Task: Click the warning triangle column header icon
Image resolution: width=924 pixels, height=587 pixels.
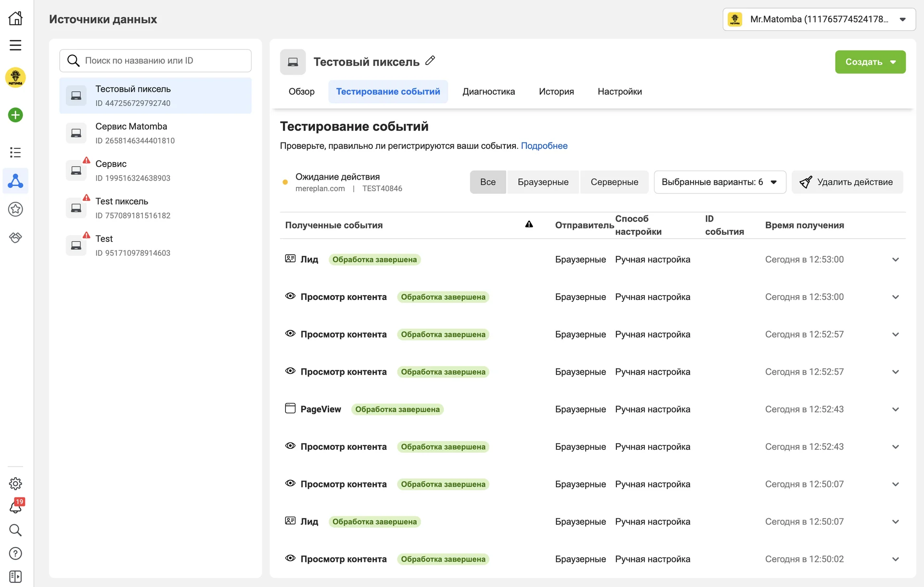Action: tap(529, 224)
